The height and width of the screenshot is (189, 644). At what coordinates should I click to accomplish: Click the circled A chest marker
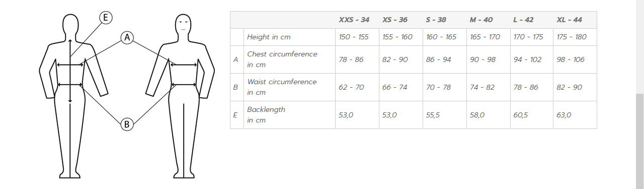pyautogui.click(x=127, y=37)
